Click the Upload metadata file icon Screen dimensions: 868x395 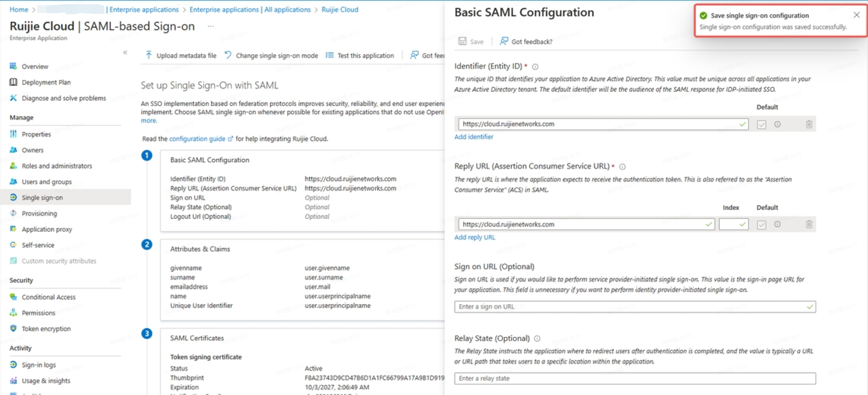click(149, 55)
